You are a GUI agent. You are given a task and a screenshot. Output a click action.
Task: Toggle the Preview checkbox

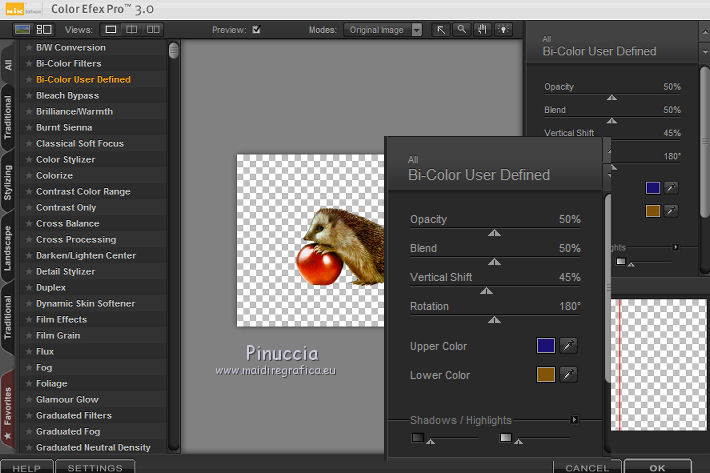(x=256, y=30)
